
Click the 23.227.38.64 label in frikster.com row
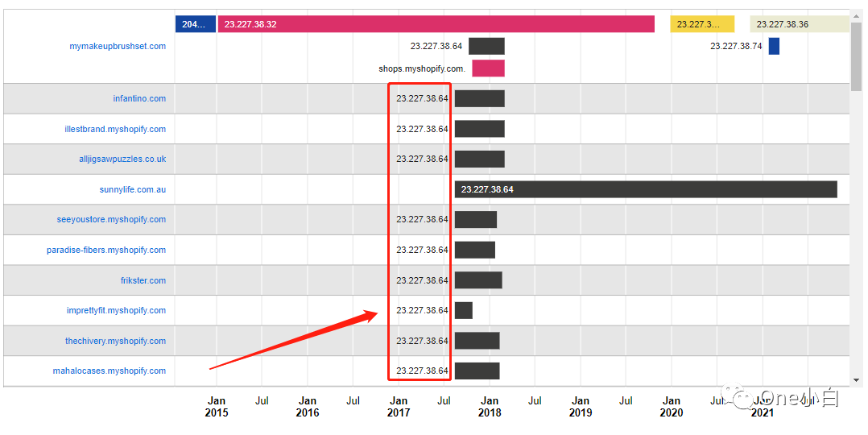(x=423, y=280)
